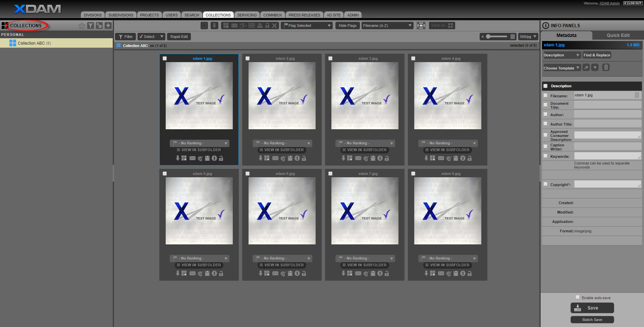Click the Batch Save button

click(592, 320)
